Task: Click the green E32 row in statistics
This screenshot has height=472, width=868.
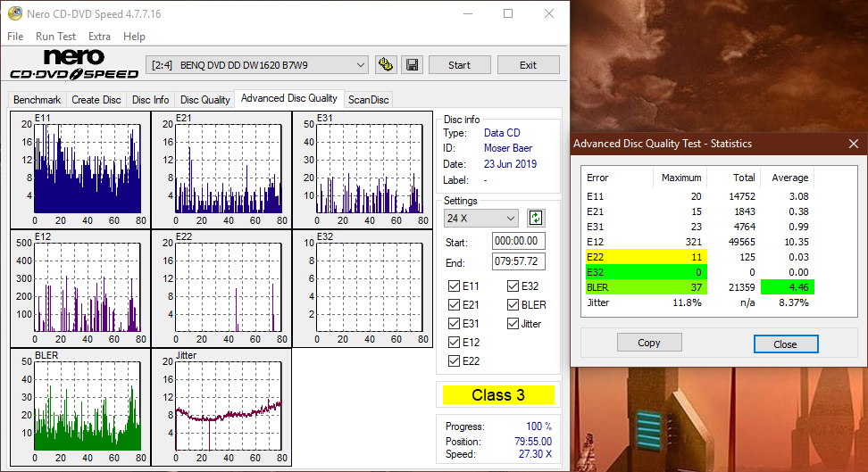Action: (646, 272)
